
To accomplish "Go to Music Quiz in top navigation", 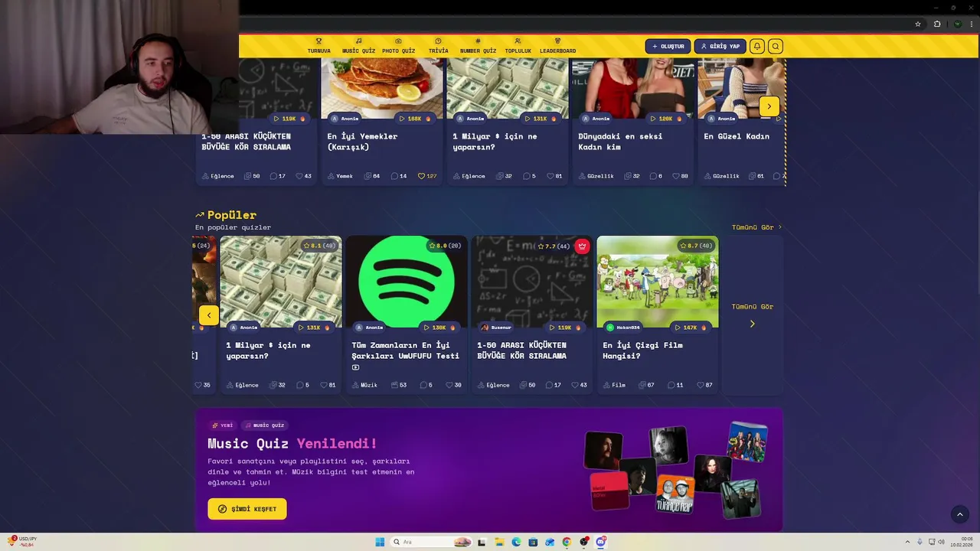I will click(x=358, y=46).
